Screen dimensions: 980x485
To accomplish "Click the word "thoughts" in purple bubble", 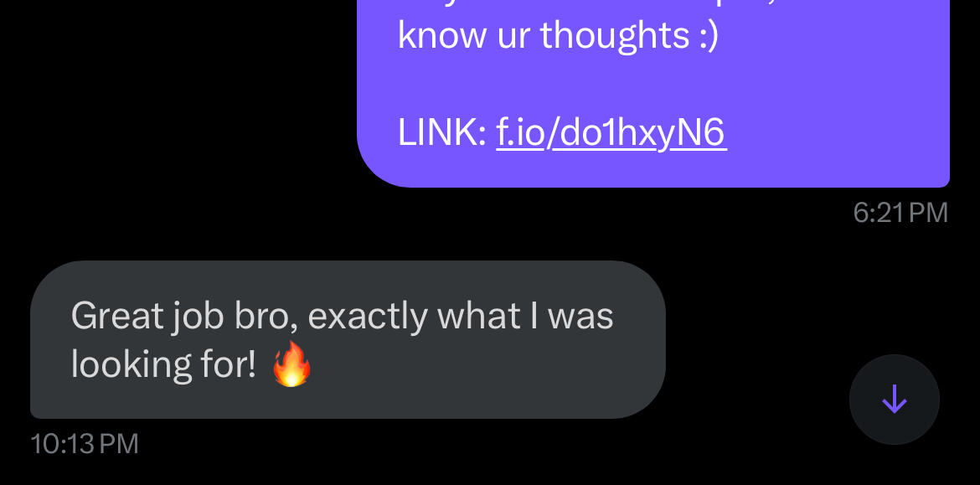I will (x=614, y=37).
